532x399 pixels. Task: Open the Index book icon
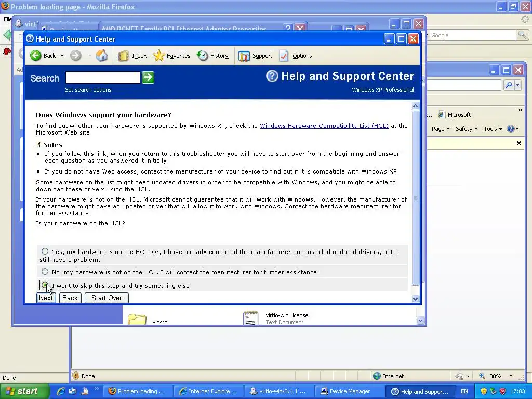tap(123, 56)
